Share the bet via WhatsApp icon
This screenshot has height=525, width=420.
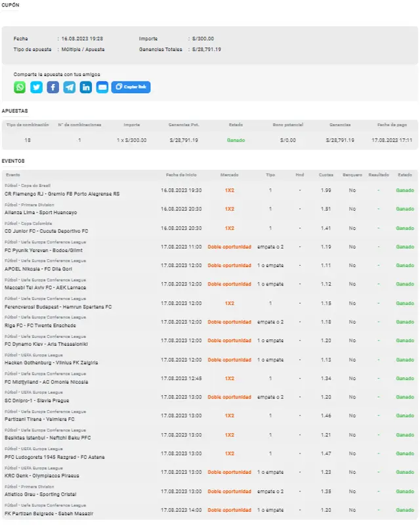tap(20, 87)
